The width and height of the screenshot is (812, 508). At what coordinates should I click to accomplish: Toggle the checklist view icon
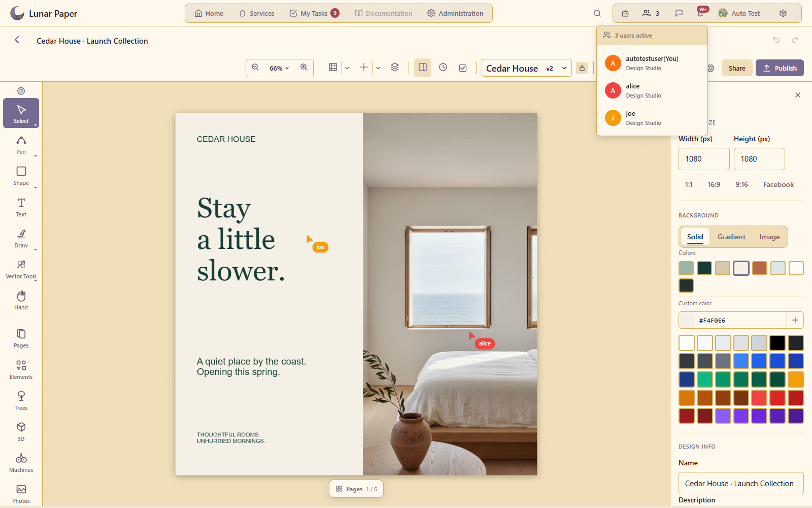tap(463, 68)
